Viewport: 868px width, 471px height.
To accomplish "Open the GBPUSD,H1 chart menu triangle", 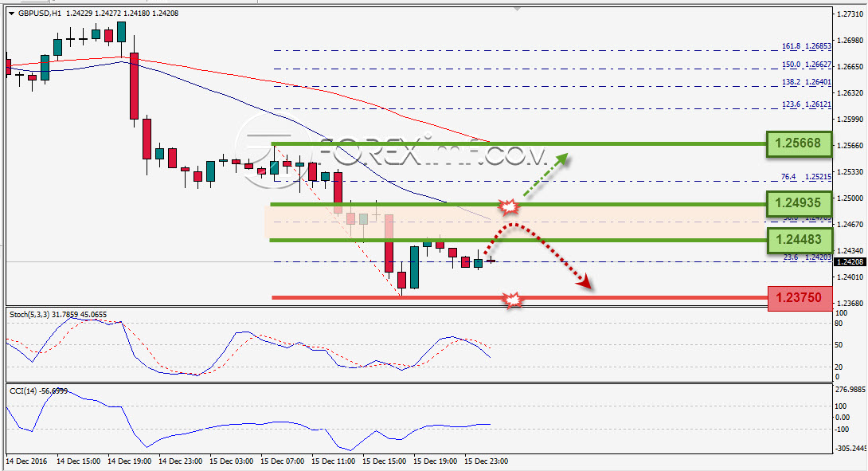I will point(12,14).
